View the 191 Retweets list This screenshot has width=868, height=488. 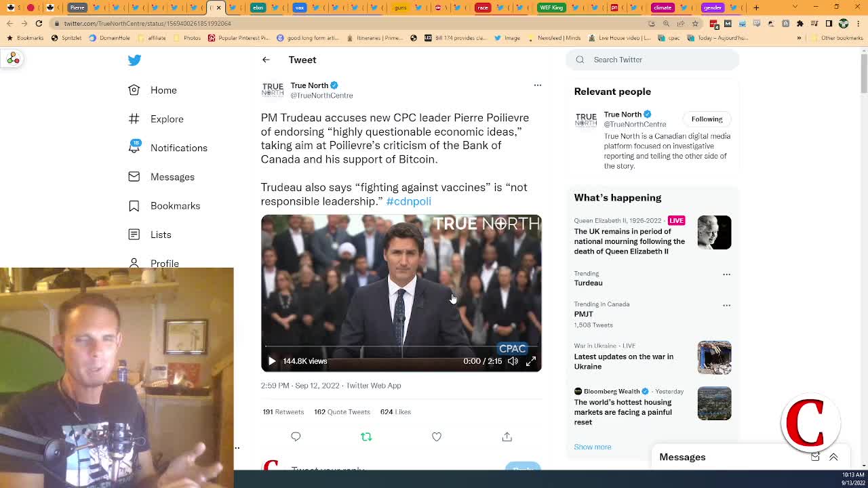[283, 411]
